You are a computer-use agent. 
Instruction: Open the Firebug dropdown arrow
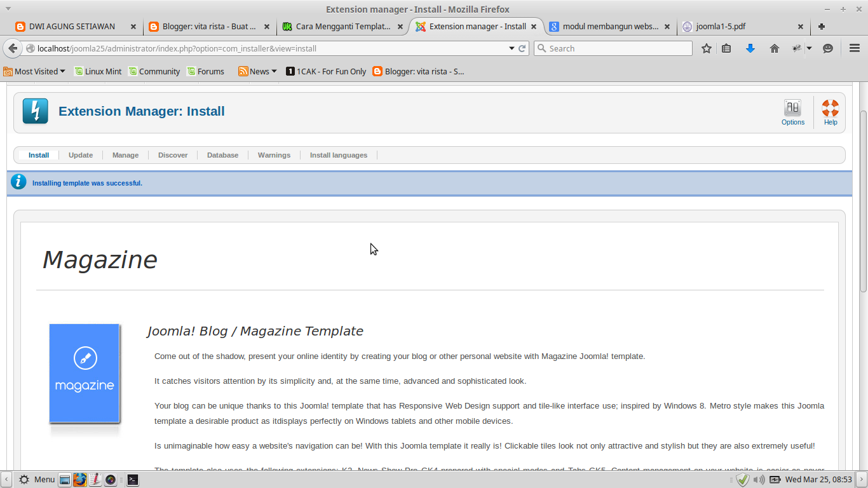coord(809,48)
